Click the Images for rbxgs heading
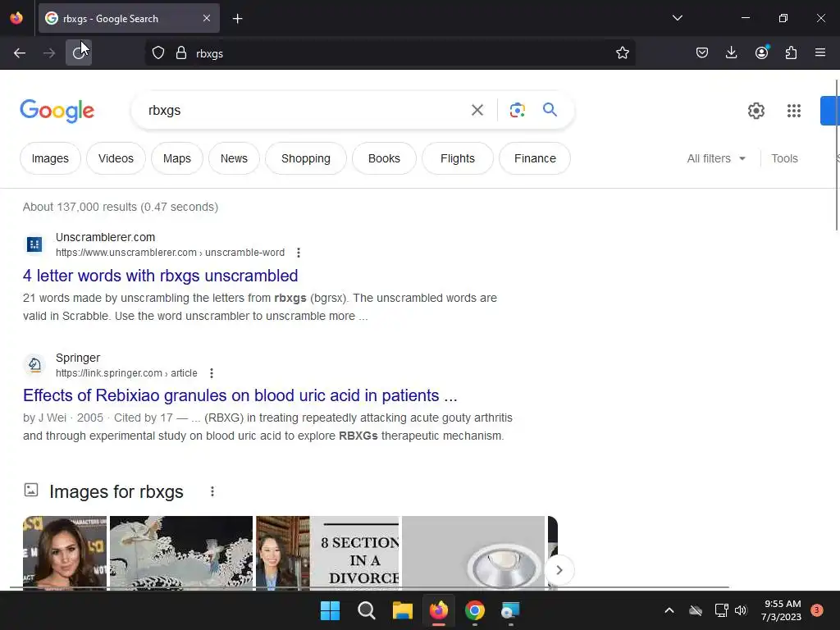The height and width of the screenshot is (630, 840). click(x=116, y=492)
